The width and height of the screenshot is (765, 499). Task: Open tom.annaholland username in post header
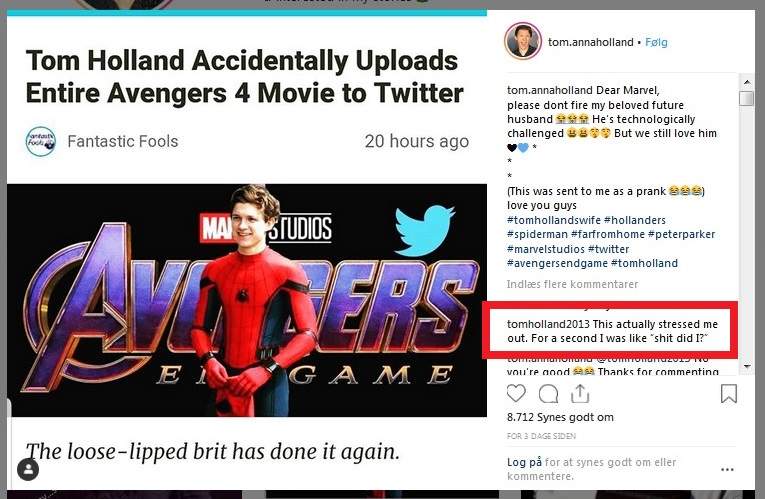(592, 43)
